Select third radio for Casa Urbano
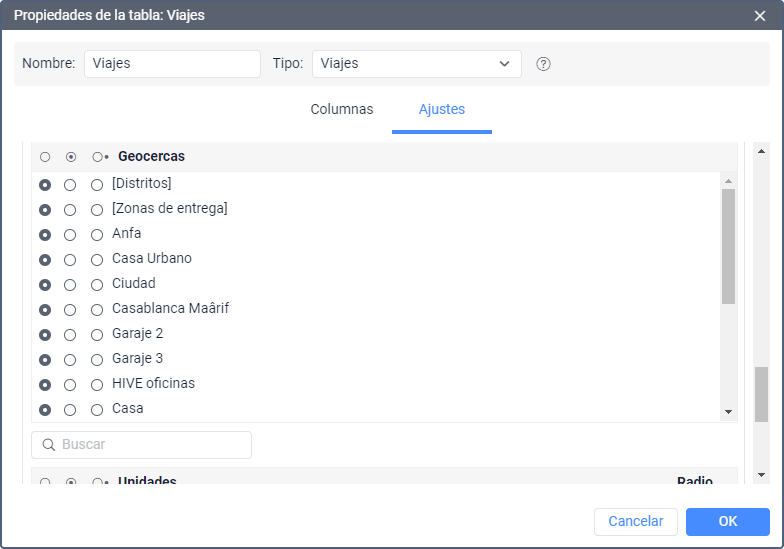The image size is (784, 549). 97,260
